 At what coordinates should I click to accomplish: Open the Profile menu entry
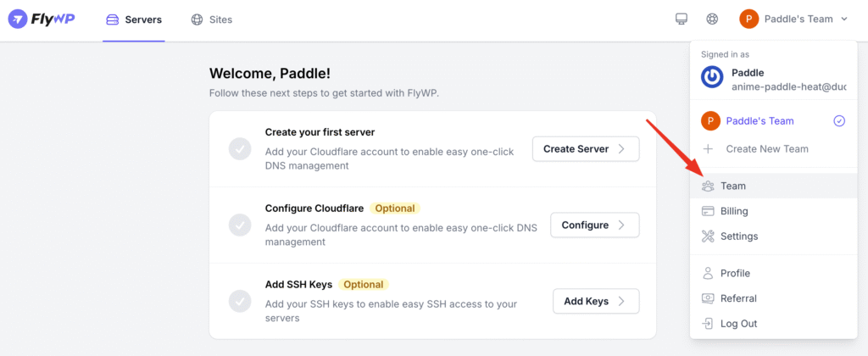(x=773, y=274)
